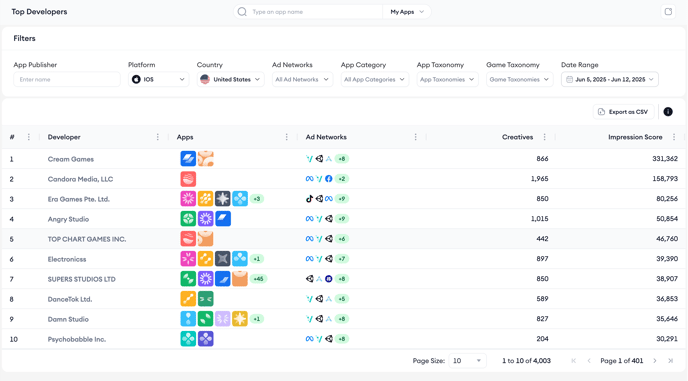Open the purple app icon in SUPERS STUDIOS LTD row

click(x=205, y=279)
